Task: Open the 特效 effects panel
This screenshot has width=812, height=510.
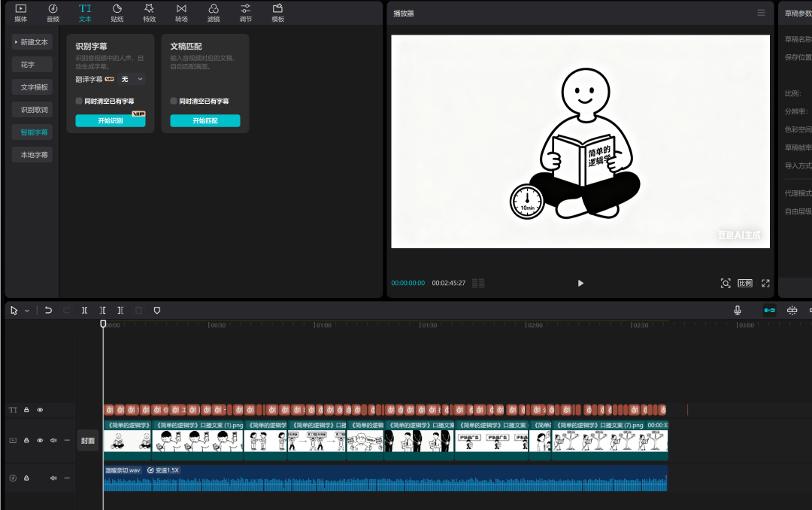Action: click(149, 13)
